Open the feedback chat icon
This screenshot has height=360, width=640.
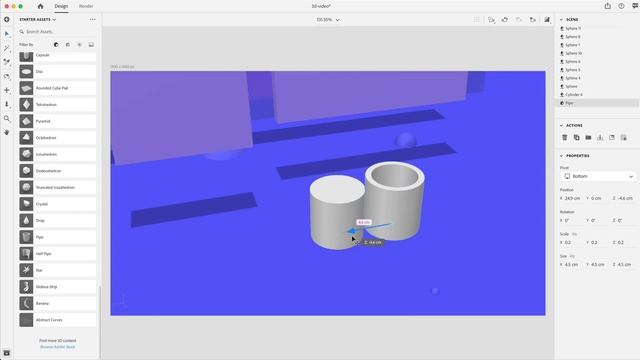(x=635, y=6)
